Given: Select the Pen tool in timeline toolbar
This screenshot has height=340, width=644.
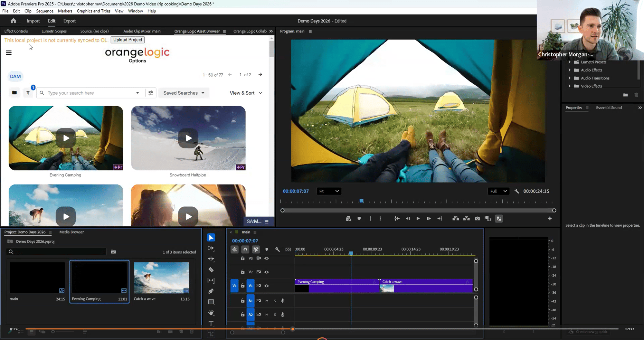Looking at the screenshot, I should [x=211, y=291].
